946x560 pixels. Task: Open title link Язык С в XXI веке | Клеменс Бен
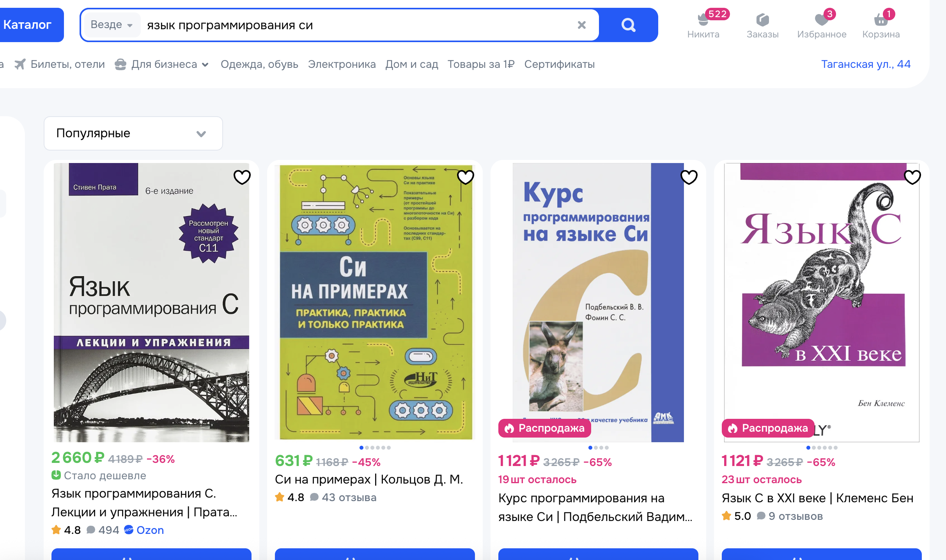pos(817,498)
